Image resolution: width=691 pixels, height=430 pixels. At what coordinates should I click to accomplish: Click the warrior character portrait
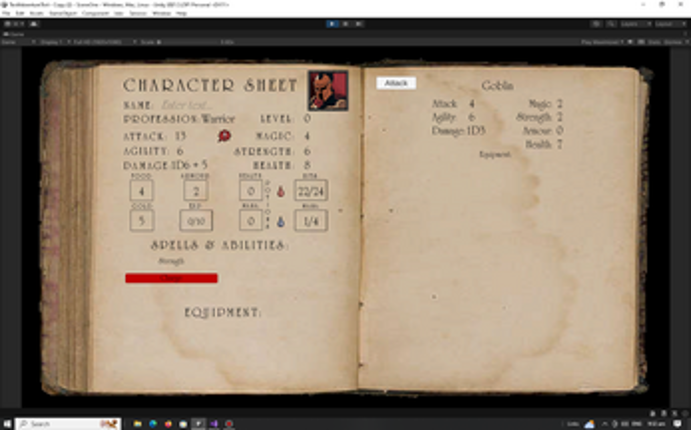pos(328,91)
